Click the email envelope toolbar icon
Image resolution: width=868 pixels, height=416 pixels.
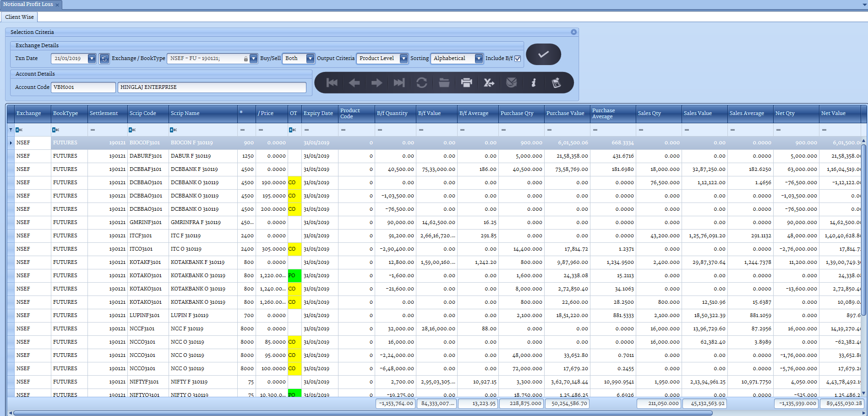coord(511,83)
